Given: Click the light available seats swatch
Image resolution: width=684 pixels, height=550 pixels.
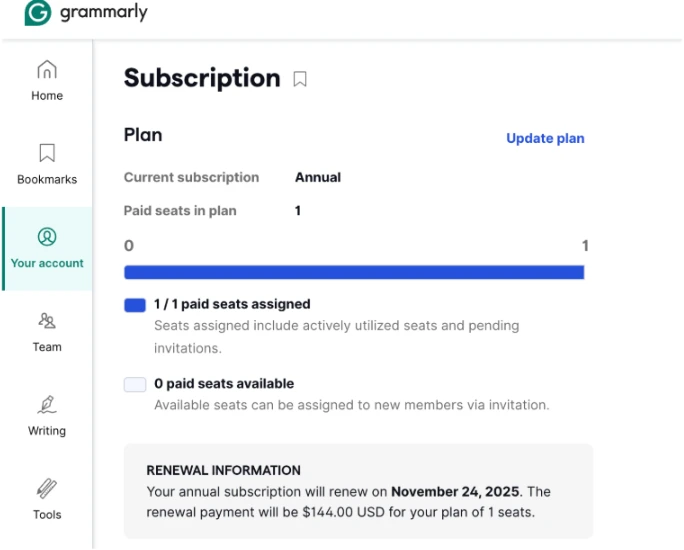Looking at the screenshot, I should coord(135,385).
